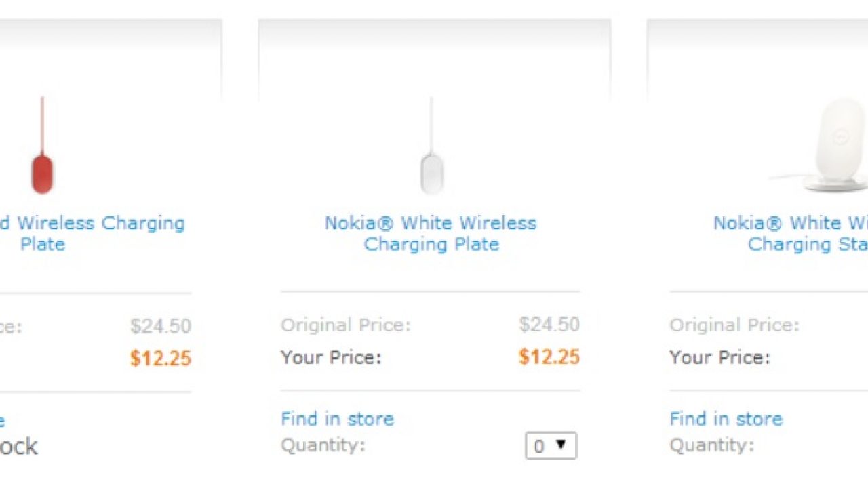Click Find in store under the white charging plate
The image size is (868, 488).
click(x=337, y=419)
